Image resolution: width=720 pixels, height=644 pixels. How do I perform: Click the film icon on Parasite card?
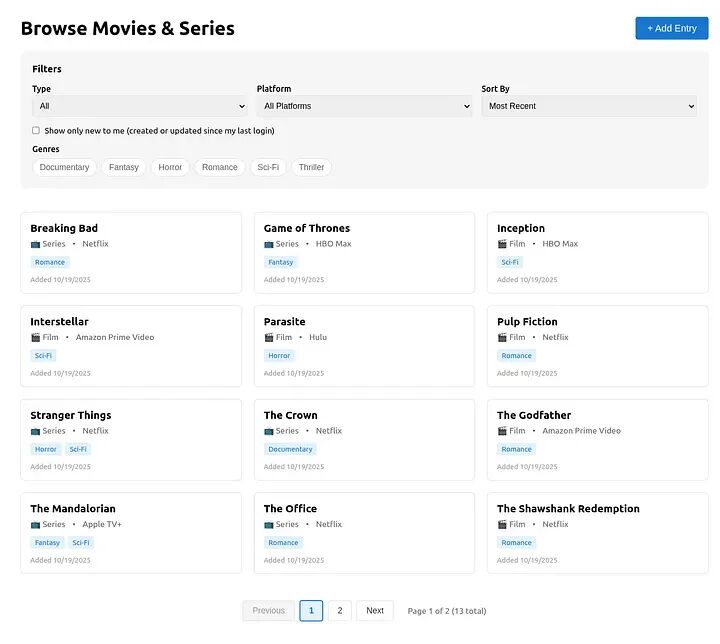point(269,338)
